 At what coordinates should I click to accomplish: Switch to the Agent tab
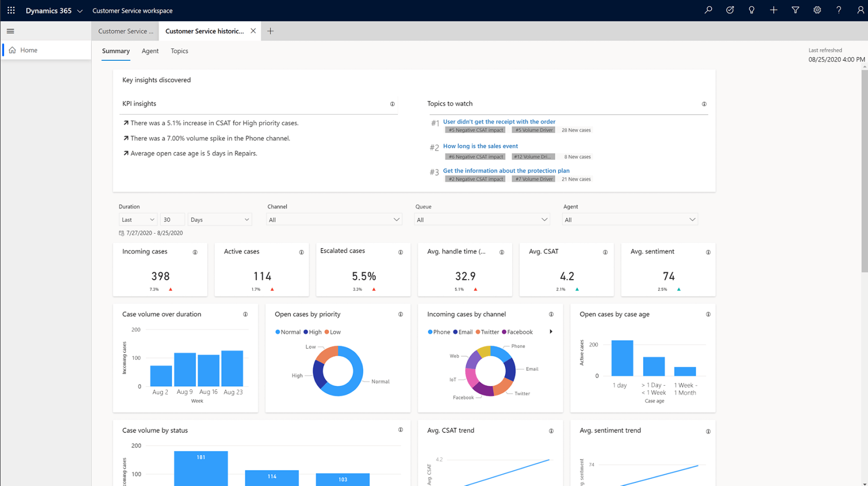pyautogui.click(x=150, y=51)
